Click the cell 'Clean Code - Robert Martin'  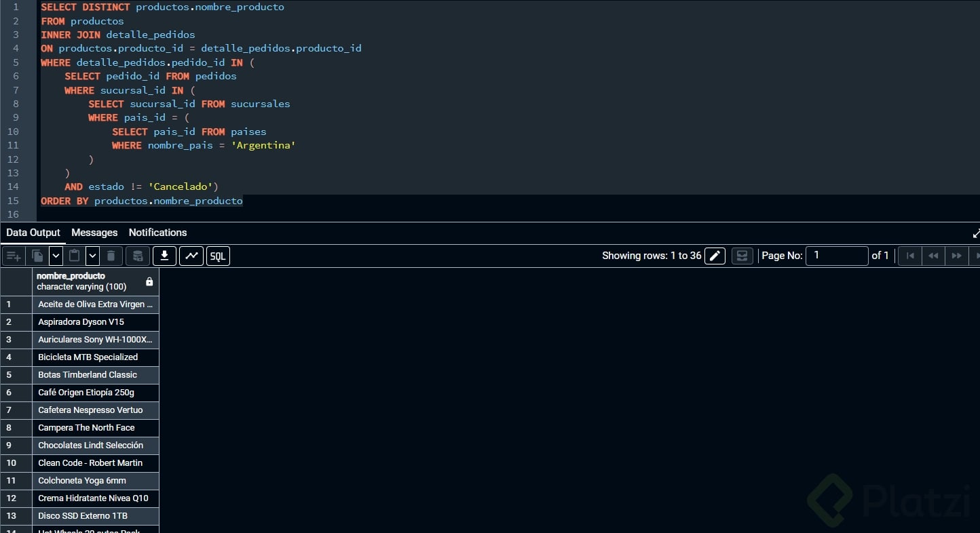[96, 463]
